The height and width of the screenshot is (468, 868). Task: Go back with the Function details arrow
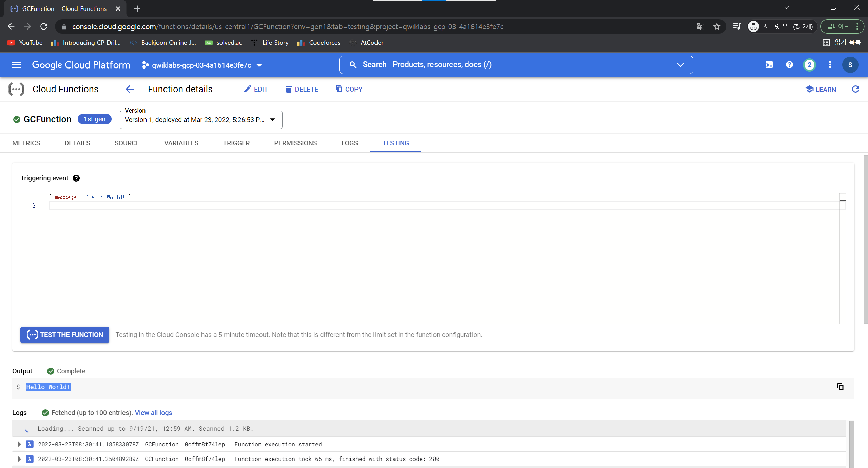tap(130, 89)
